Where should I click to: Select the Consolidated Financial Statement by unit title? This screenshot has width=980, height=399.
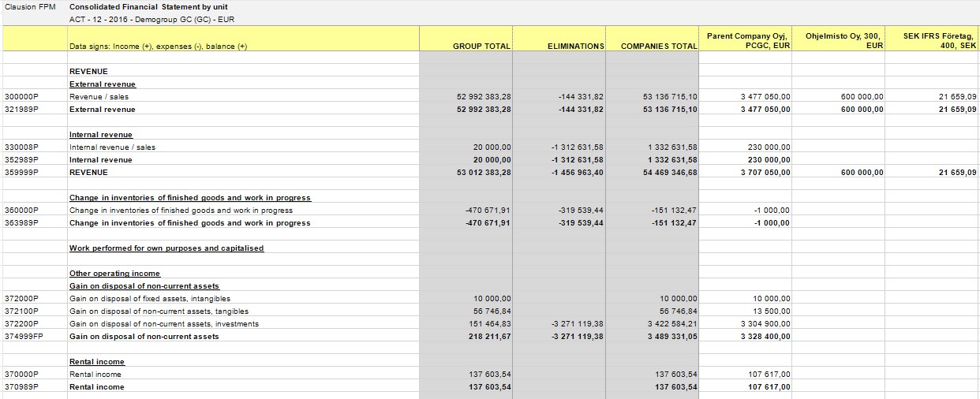[x=135, y=7]
